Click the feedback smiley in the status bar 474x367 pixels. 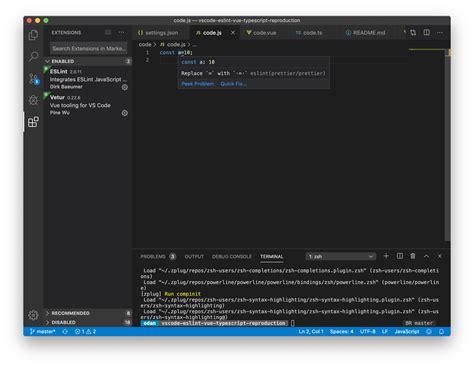(x=429, y=331)
